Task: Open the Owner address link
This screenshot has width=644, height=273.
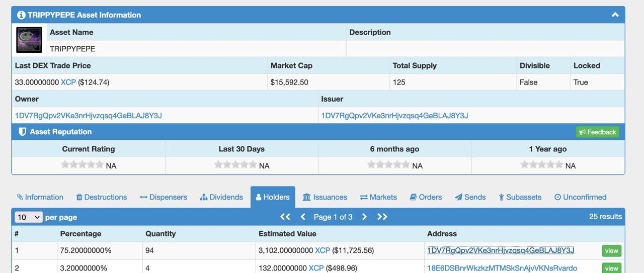Action: [x=89, y=116]
